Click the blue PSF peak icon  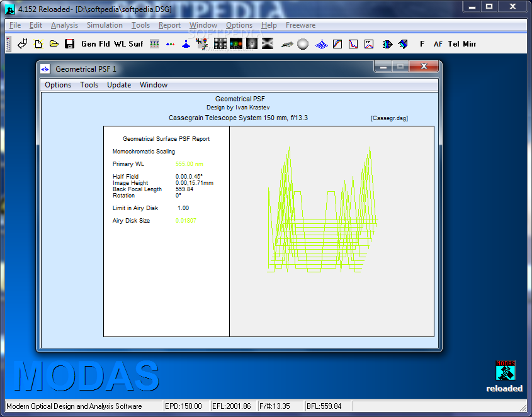coord(186,44)
